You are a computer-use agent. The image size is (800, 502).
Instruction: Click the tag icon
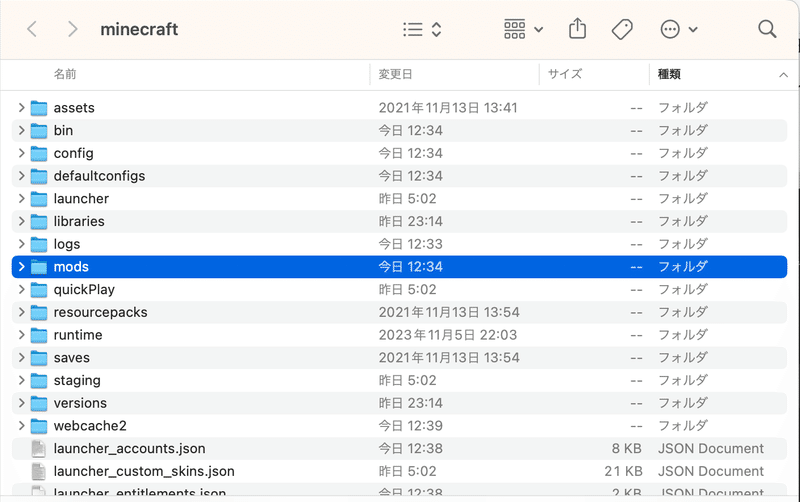point(622,29)
